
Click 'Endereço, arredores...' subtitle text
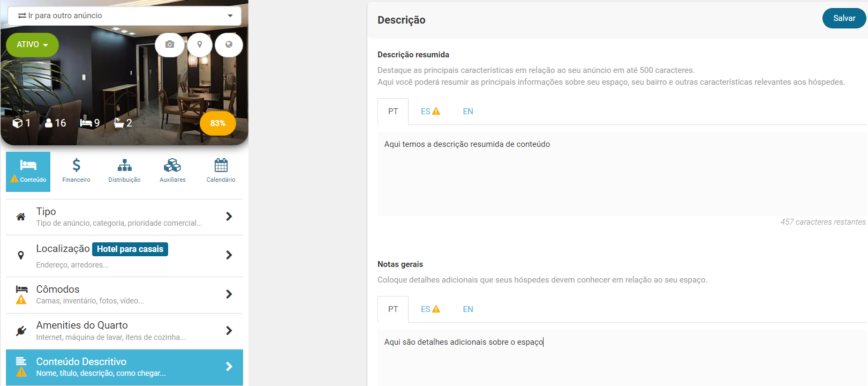pos(72,265)
